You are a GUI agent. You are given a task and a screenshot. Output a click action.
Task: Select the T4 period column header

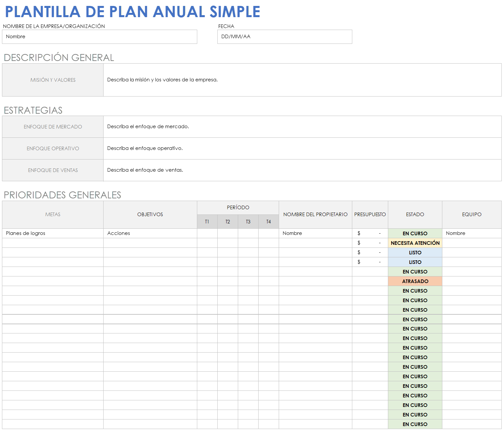(268, 221)
